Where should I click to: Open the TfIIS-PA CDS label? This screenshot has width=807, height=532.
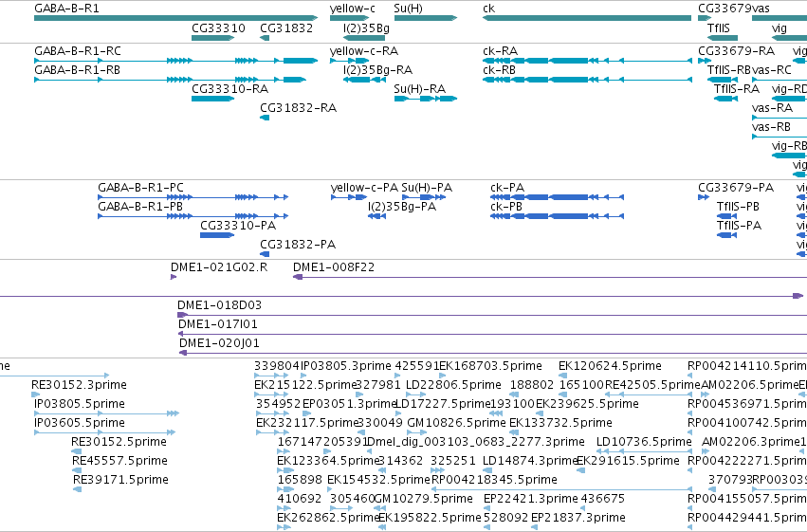click(739, 226)
